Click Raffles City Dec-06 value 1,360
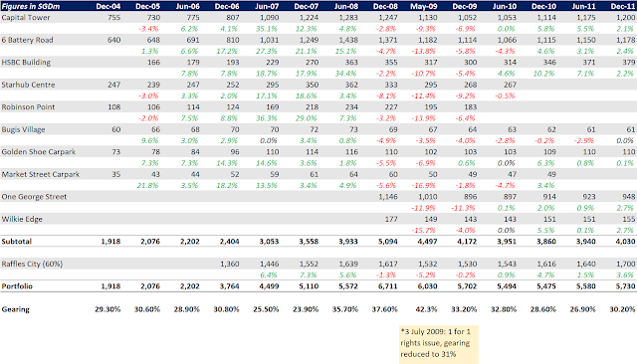This screenshot has height=364, width=637. tap(230, 264)
